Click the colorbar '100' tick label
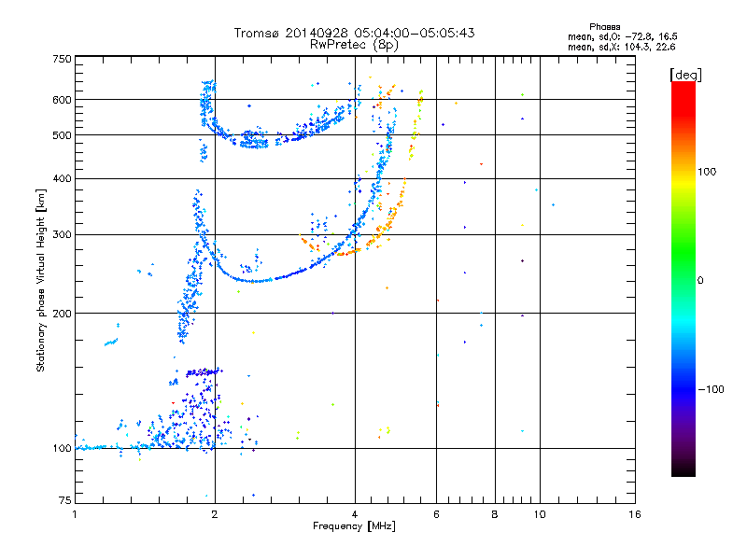The width and height of the screenshot is (747, 560). (707, 172)
